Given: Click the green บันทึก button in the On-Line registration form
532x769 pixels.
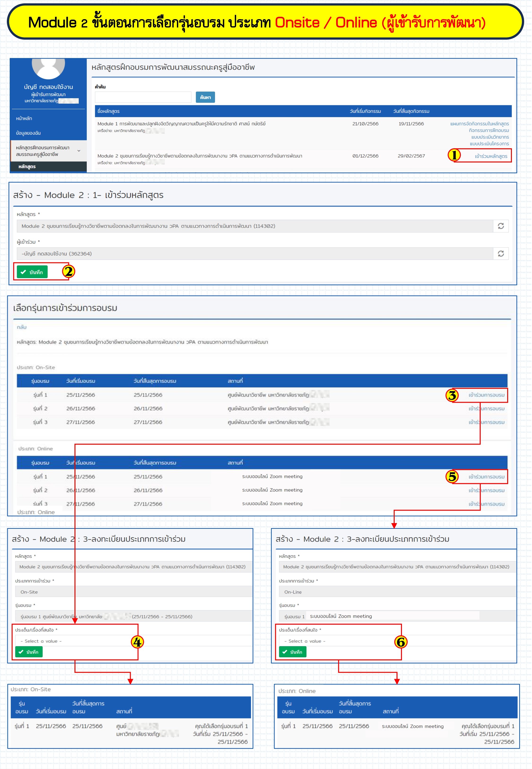Looking at the screenshot, I should coord(292,652).
